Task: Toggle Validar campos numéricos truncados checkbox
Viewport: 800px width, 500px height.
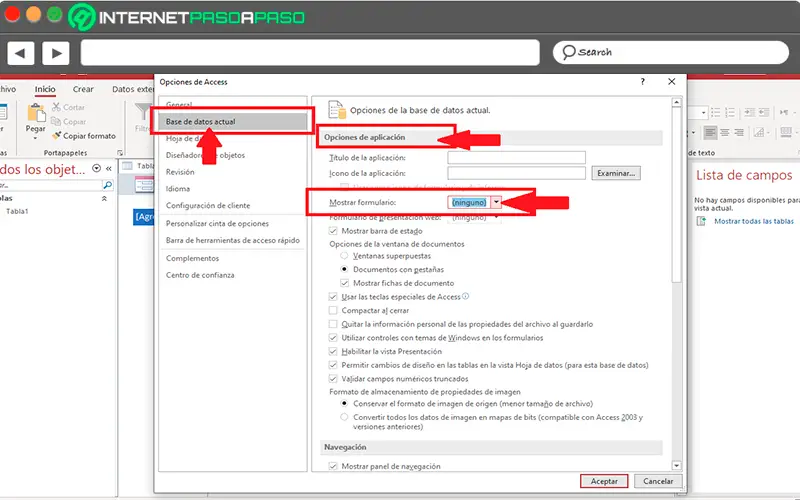Action: [333, 379]
